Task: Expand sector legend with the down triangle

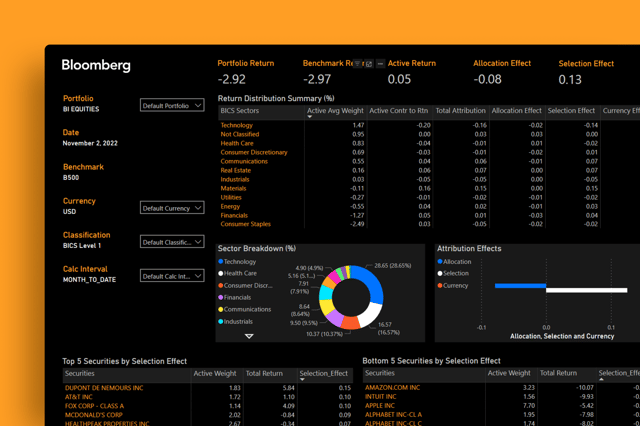Action: click(x=249, y=336)
